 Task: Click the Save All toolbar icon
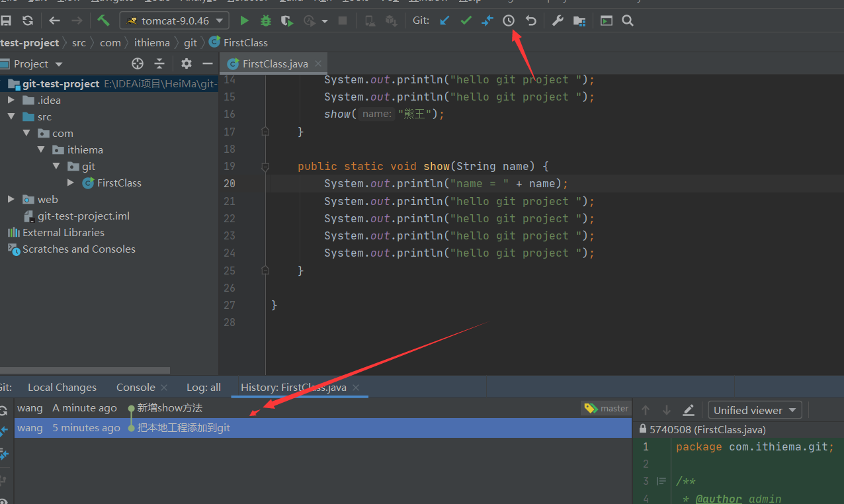click(6, 21)
